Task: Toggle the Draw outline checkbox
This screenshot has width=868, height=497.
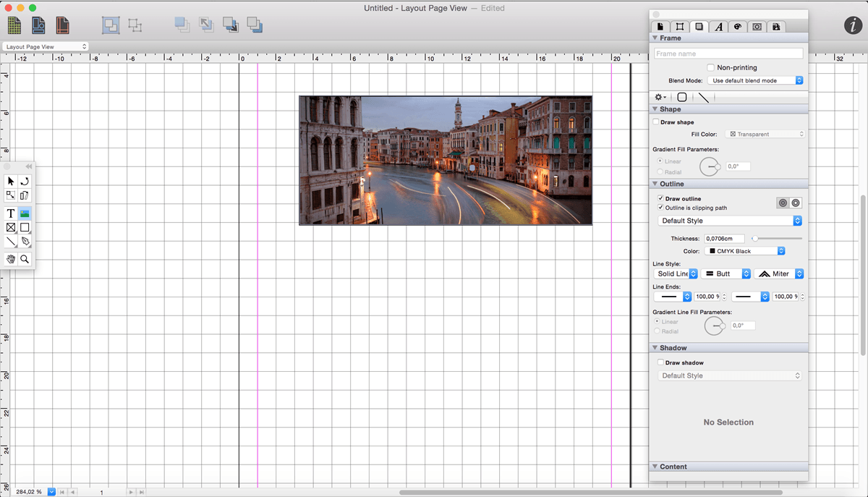Action: [x=660, y=198]
